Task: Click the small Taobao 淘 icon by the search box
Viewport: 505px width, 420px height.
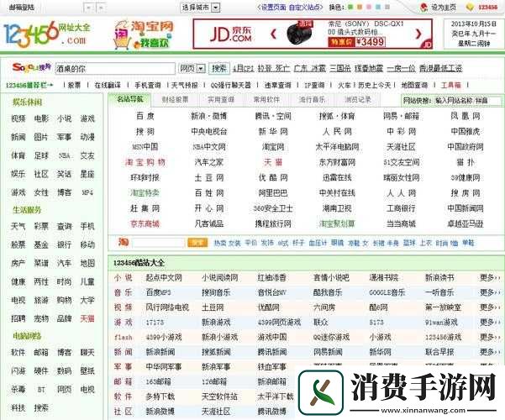Action: [x=124, y=242]
